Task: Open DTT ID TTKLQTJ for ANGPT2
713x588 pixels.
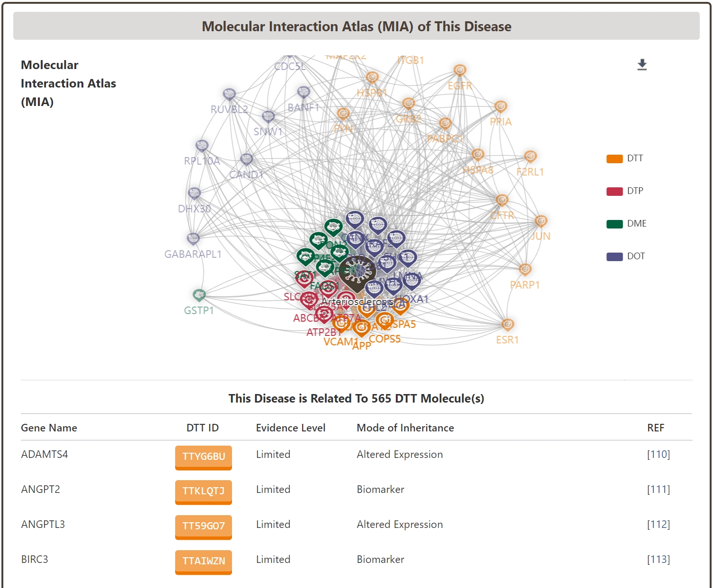Action: [204, 491]
